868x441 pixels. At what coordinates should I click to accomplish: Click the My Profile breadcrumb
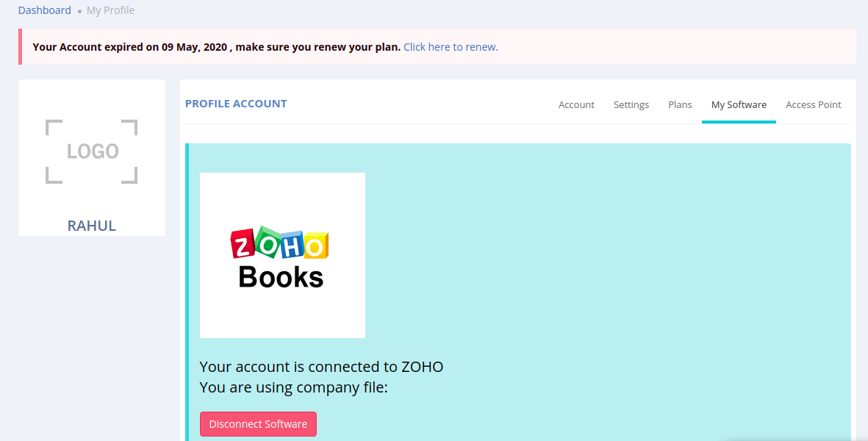click(110, 10)
